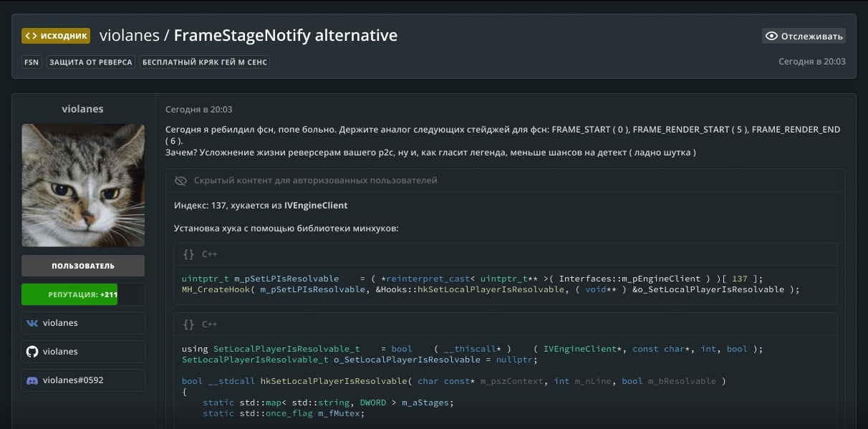868x429 pixels.
Task: Click the ПОЛЬЗОВАТЕЛЬ user rank banner
Action: 83,266
